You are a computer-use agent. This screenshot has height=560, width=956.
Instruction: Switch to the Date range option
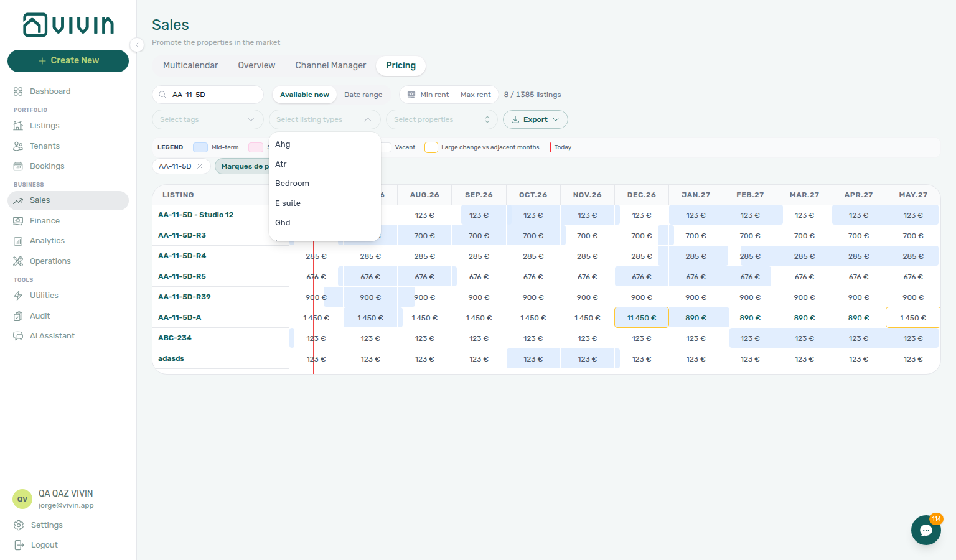(x=363, y=95)
